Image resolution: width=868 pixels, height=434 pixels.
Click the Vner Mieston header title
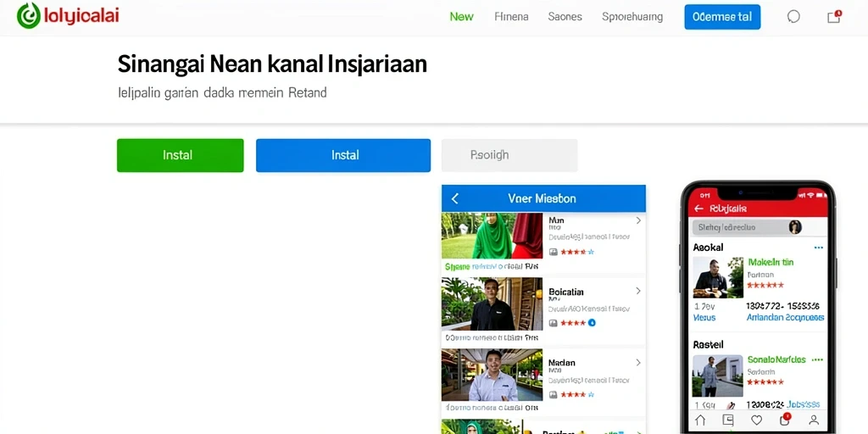tap(542, 198)
